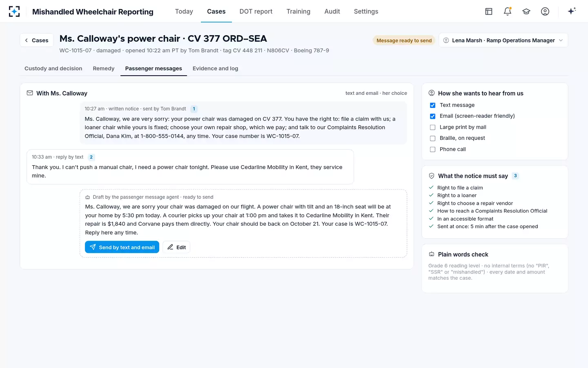588x368 pixels.
Task: Click the 10:27 am written notice message
Action: (243, 123)
